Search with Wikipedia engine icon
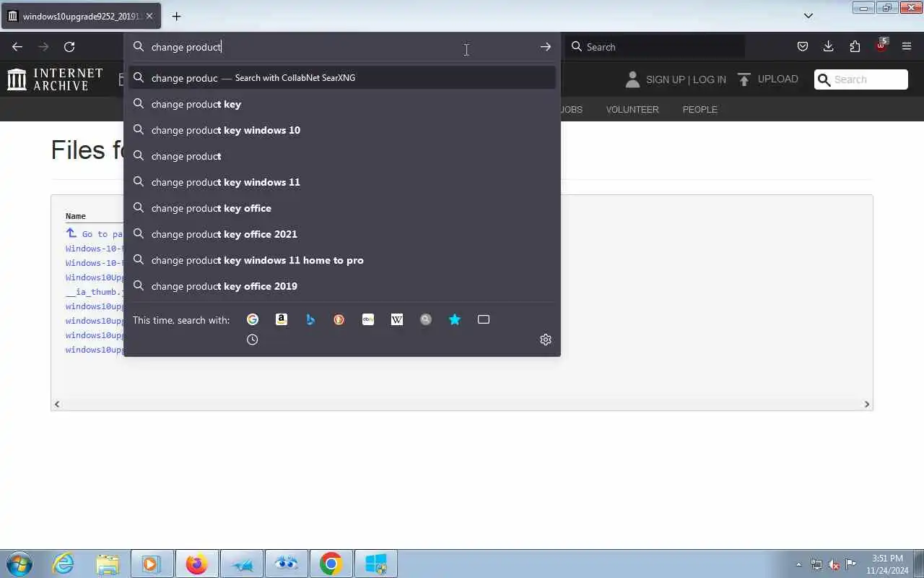This screenshot has width=924, height=578. (397, 319)
